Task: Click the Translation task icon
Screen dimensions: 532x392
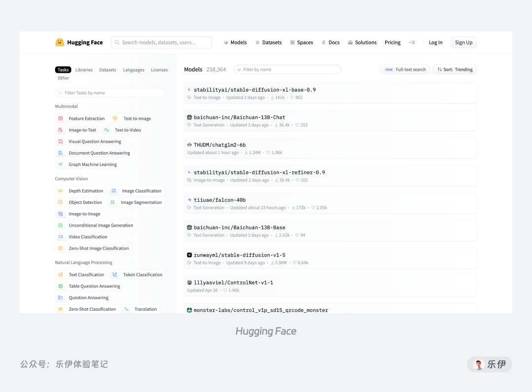Action: [x=126, y=309]
